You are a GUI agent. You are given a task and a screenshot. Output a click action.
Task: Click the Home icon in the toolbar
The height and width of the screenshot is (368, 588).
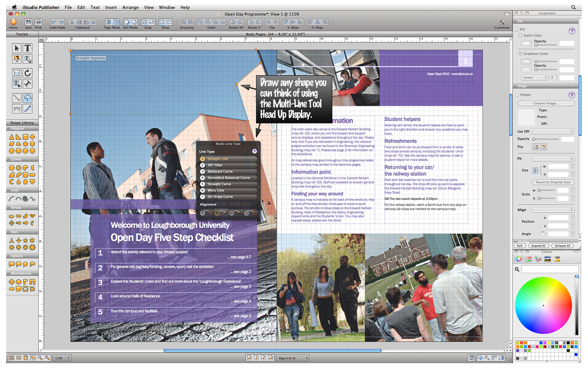[13, 22]
